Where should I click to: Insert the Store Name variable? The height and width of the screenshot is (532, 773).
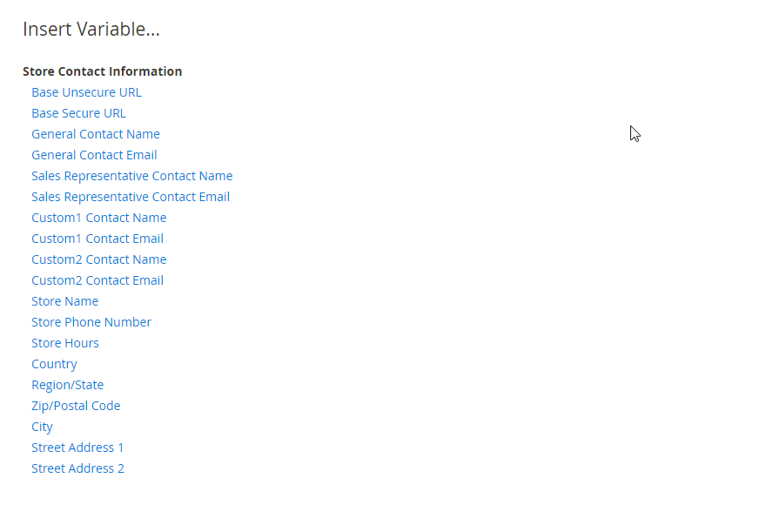click(x=64, y=301)
